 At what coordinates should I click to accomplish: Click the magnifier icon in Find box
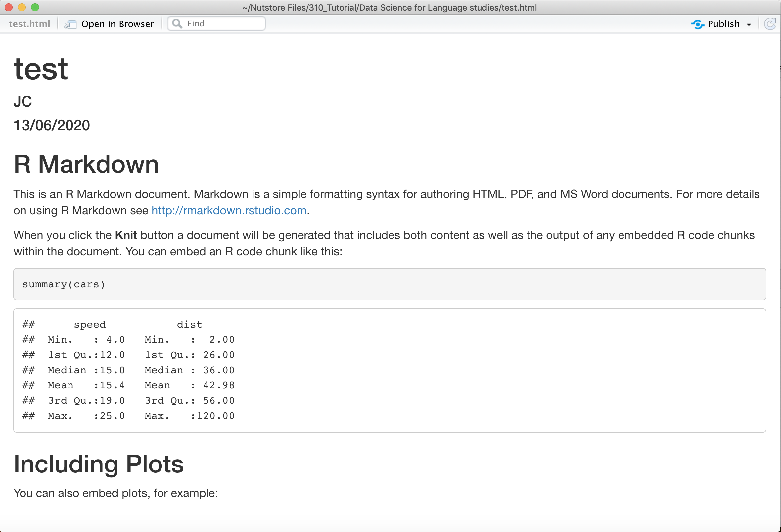coord(177,23)
